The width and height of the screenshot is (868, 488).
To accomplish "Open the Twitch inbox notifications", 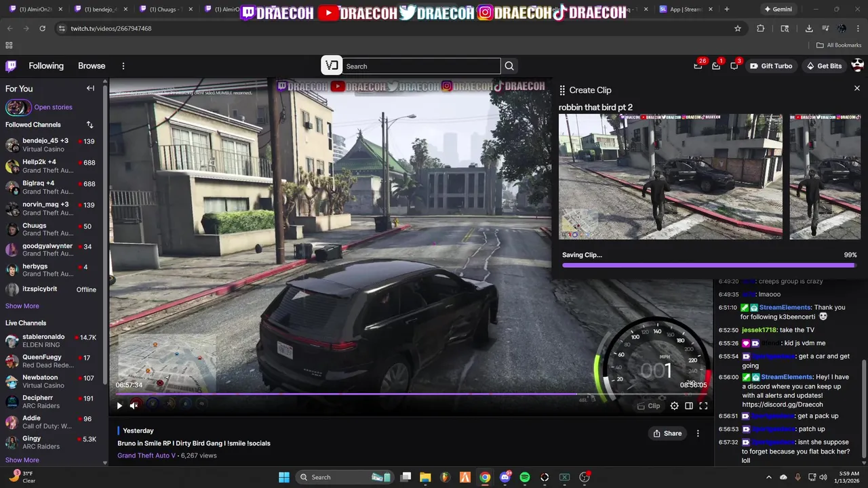I will [716, 66].
